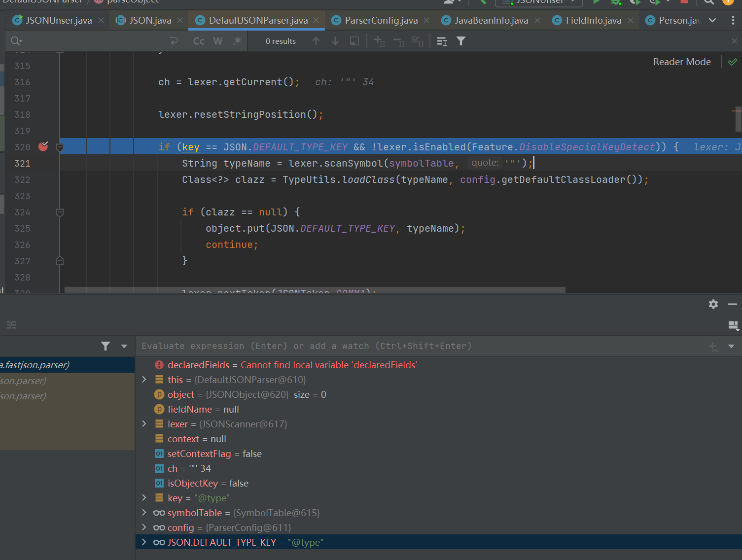Screen dimensions: 742x560
Task: Click the add watch plus icon
Action: click(x=713, y=347)
